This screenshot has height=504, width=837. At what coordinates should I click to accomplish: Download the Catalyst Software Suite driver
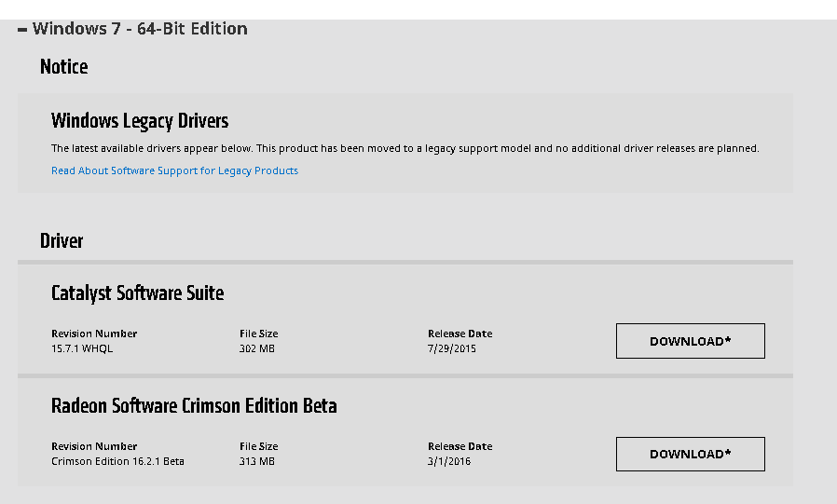[x=690, y=341]
